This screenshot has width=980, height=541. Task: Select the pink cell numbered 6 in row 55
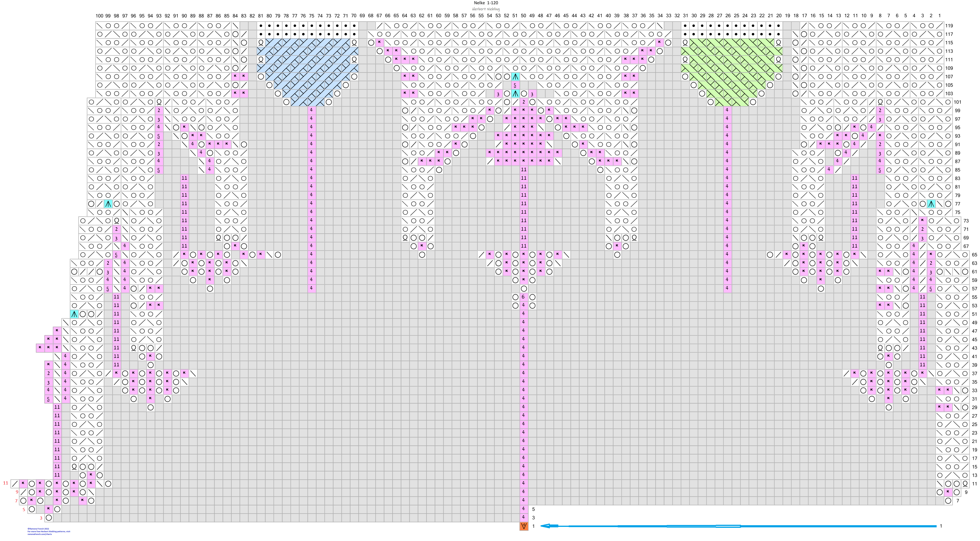pos(523,297)
